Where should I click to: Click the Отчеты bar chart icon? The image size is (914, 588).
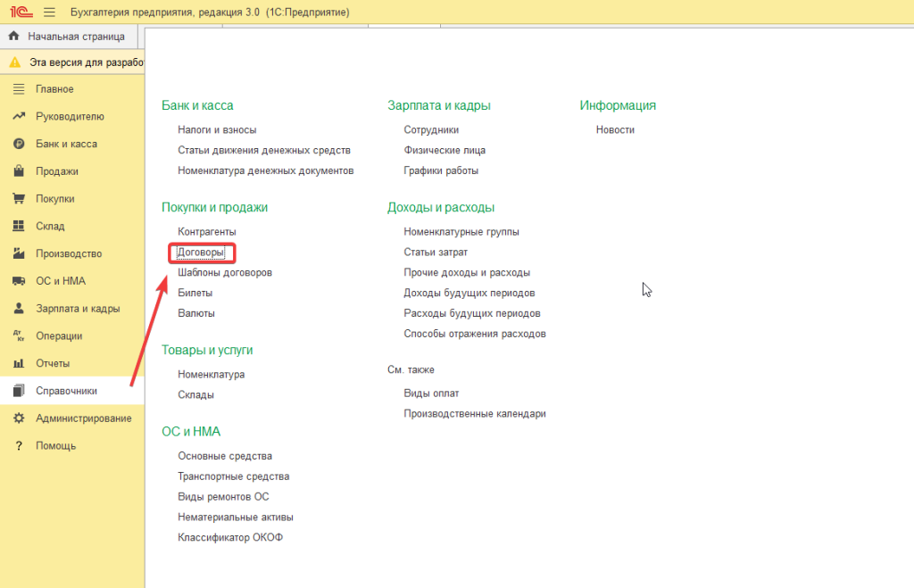click(x=18, y=363)
